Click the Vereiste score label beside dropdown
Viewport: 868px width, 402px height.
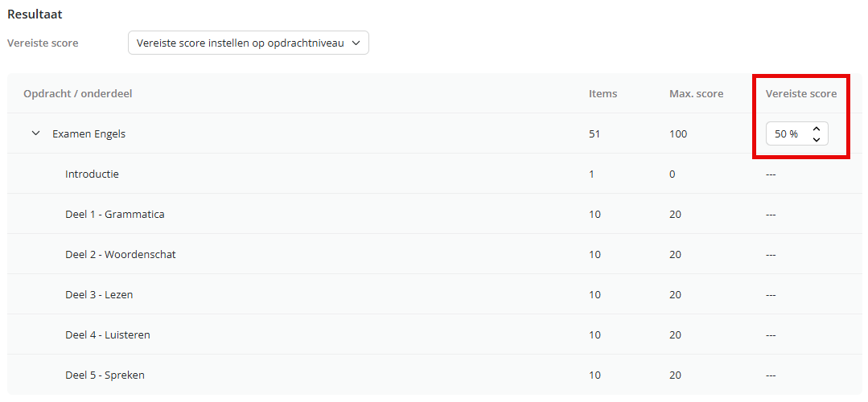point(43,43)
